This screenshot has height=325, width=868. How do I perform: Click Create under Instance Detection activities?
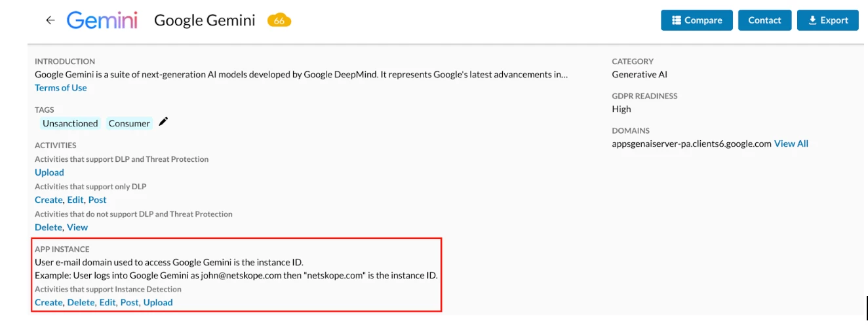[x=49, y=302]
